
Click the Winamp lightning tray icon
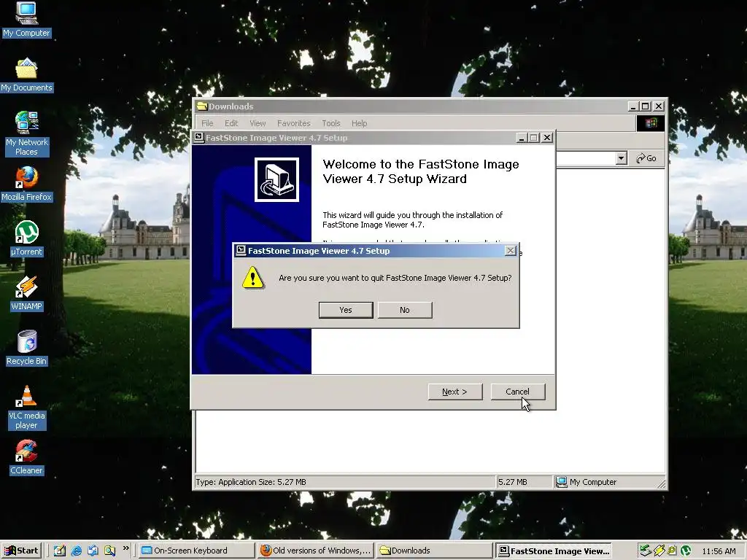click(659, 551)
